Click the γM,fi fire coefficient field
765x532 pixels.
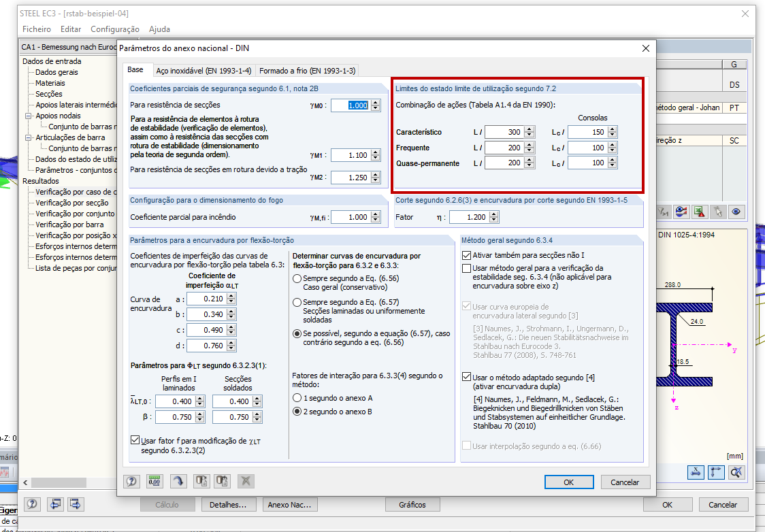tap(351, 218)
